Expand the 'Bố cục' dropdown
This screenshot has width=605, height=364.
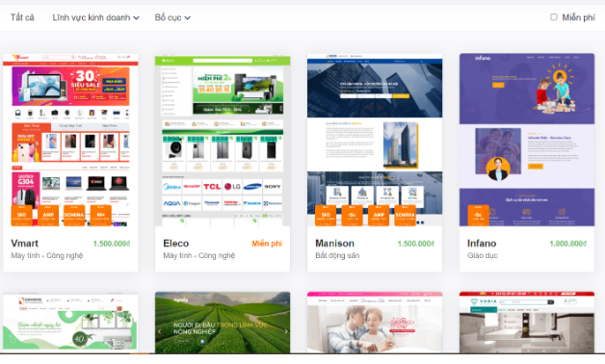tap(172, 17)
